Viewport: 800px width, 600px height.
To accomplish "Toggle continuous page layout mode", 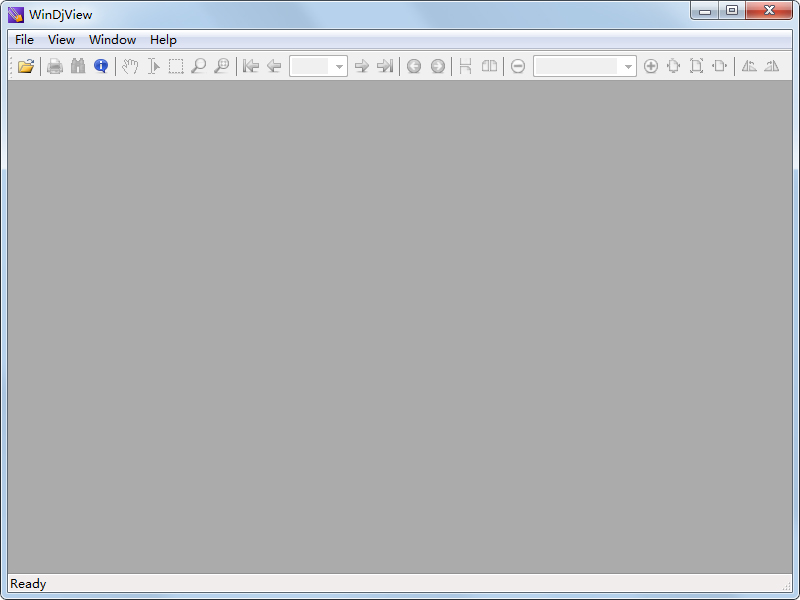I will pos(466,66).
